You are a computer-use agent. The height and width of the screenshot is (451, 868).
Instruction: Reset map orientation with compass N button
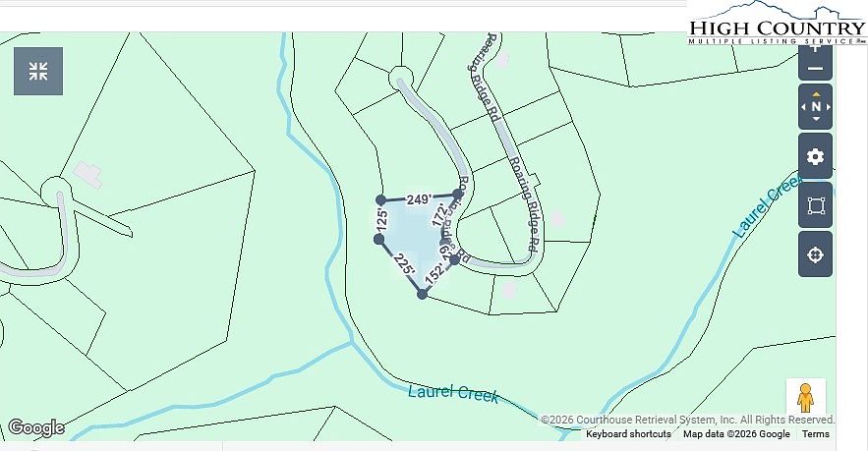(816, 107)
